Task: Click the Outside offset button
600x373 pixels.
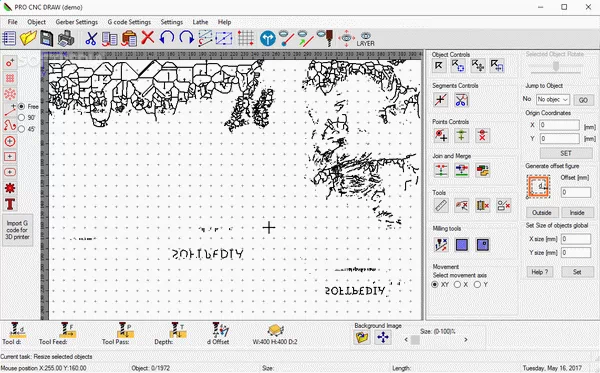Action: (542, 212)
